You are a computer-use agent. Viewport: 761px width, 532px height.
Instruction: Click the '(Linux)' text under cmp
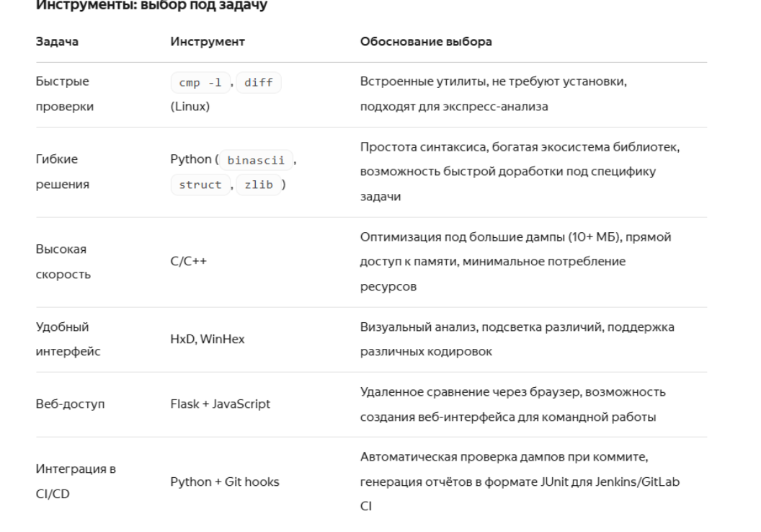(x=190, y=106)
